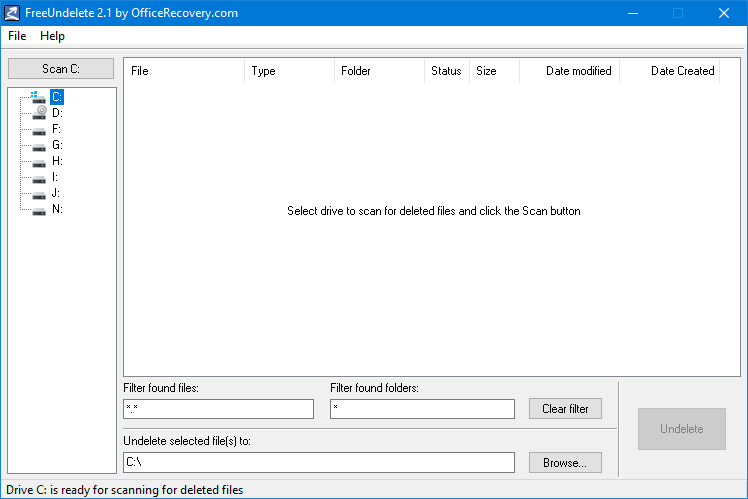Click the G: drive icon
The image size is (748, 499).
click(x=39, y=147)
